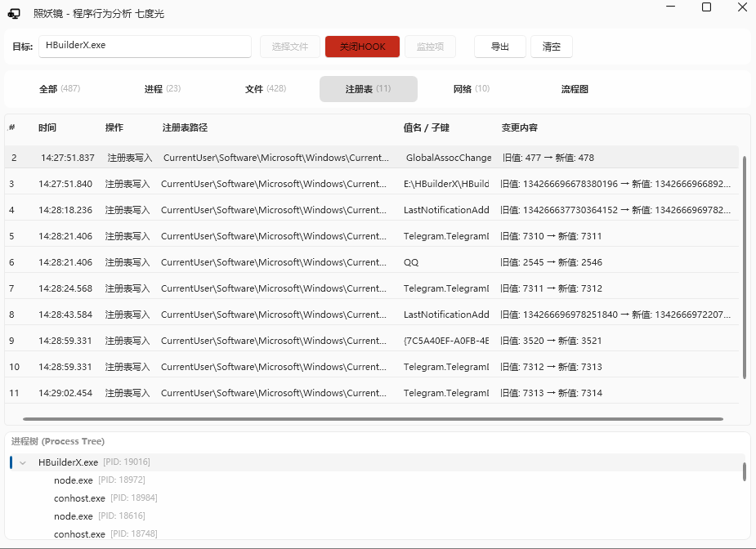Select row 8 at time 14:28:43.584

point(372,315)
